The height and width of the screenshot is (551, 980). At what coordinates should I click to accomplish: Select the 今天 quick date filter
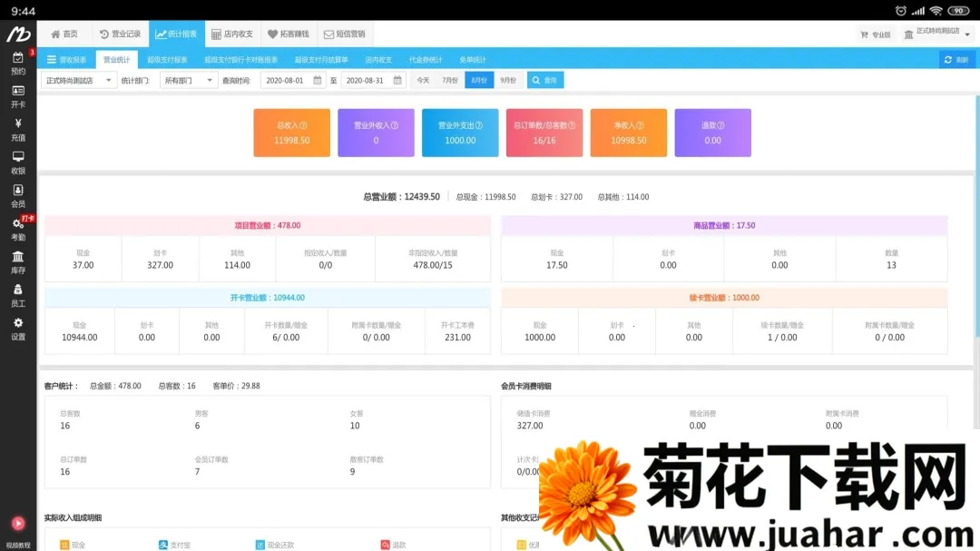click(x=423, y=80)
